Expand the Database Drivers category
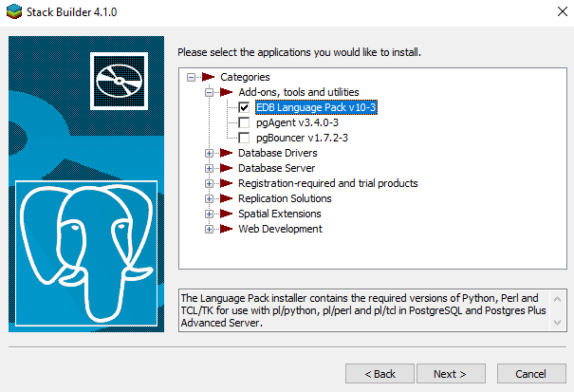Viewport: 574px width, 392px height. pos(210,153)
